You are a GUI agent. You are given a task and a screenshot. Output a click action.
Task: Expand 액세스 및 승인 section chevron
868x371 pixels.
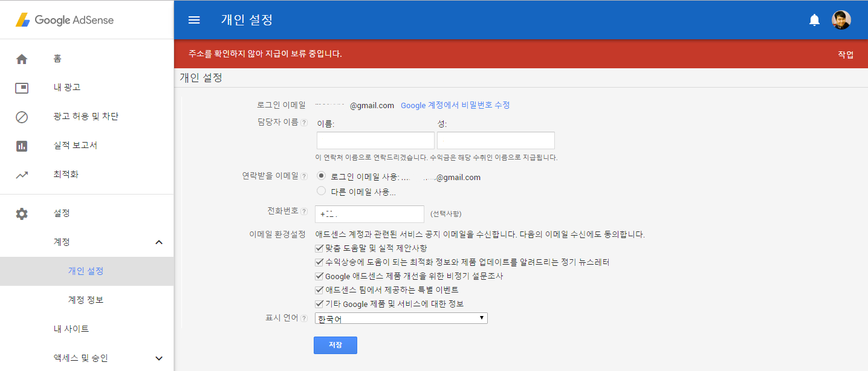159,358
